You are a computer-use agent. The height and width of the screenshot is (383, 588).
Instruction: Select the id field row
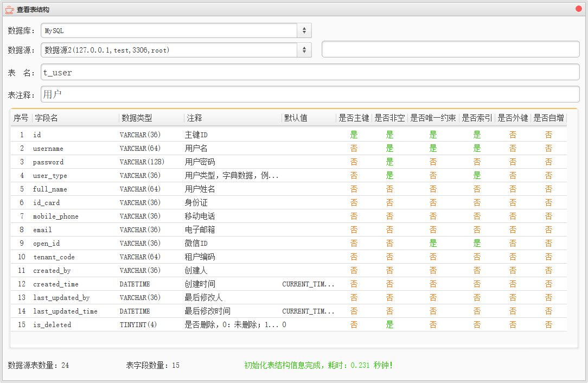click(x=289, y=135)
